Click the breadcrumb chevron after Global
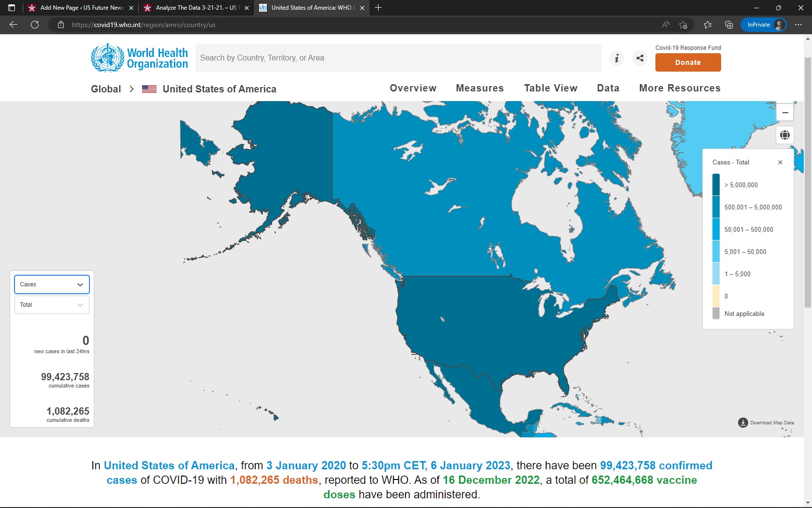Screen dimensions: 812x508 pyautogui.click(x=131, y=89)
